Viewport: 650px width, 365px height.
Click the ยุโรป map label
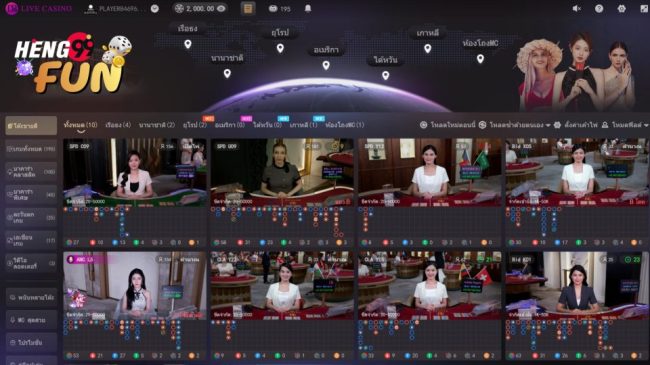tap(280, 33)
